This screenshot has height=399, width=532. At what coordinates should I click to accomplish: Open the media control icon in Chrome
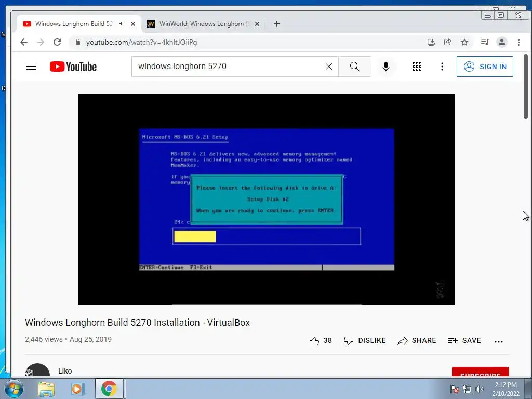(x=485, y=42)
